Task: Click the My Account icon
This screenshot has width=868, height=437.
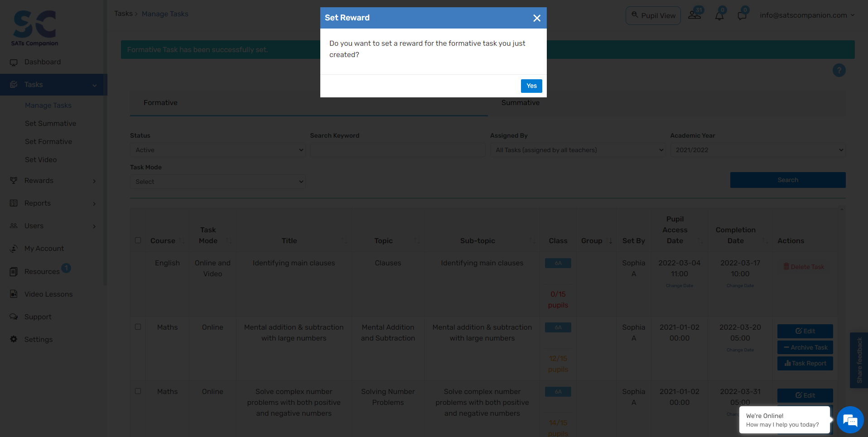Action: coord(14,249)
